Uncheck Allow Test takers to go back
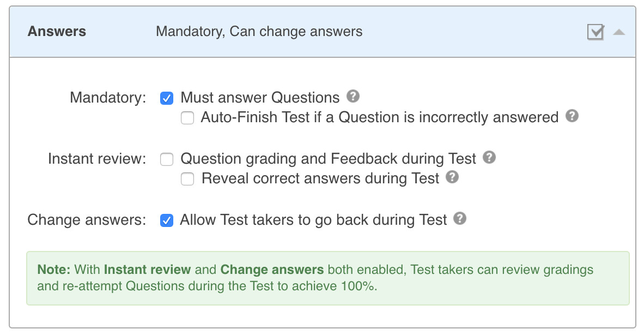This screenshot has width=644, height=335. (167, 220)
